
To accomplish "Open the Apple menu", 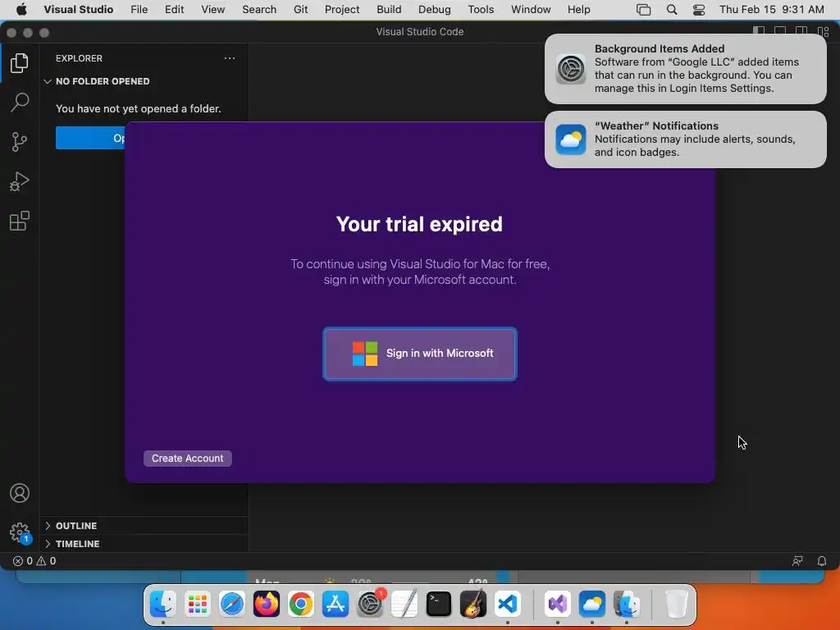I will click(x=21, y=10).
